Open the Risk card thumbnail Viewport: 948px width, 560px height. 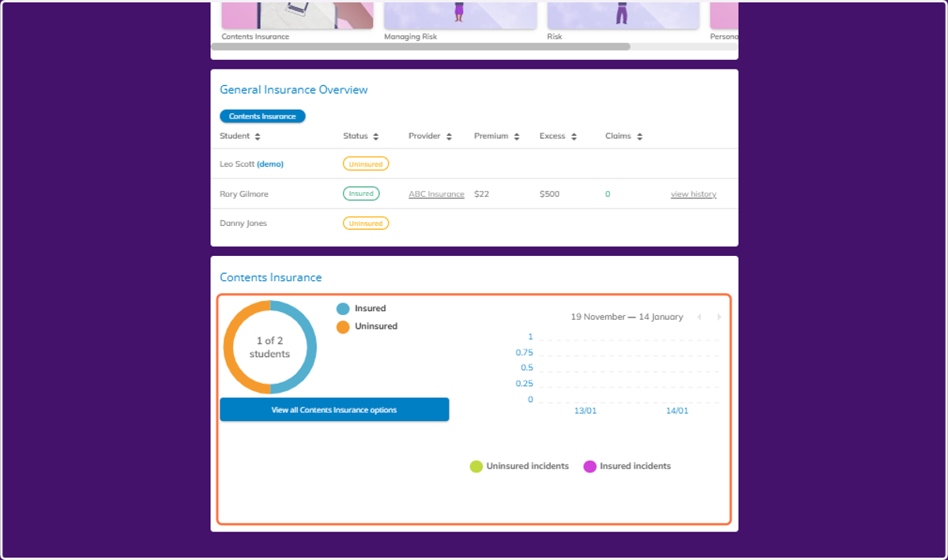click(x=623, y=15)
